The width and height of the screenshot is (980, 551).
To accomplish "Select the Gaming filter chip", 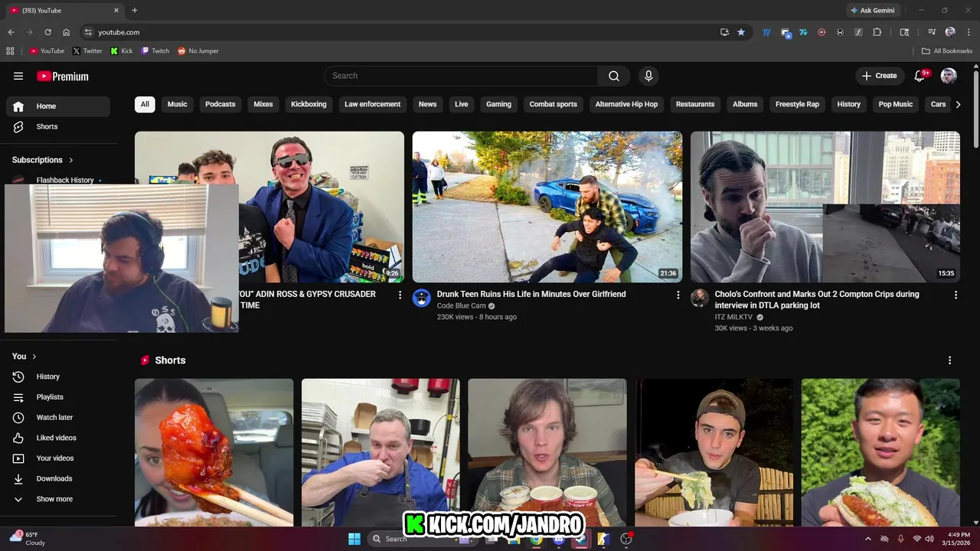I will click(498, 104).
